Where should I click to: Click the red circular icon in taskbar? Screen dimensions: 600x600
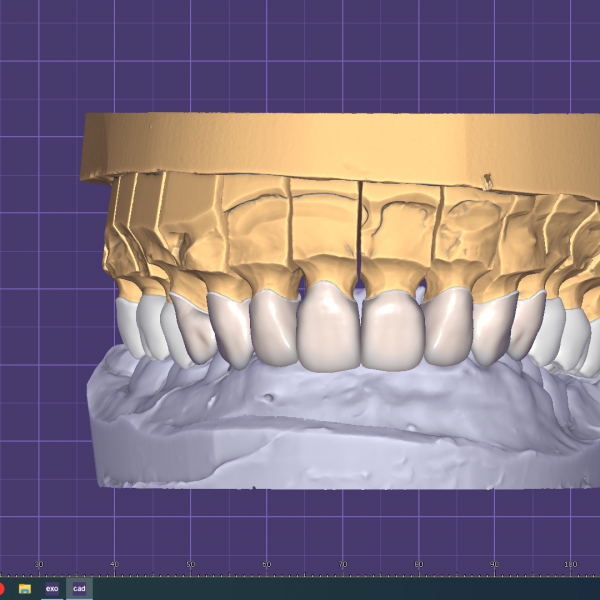tap(2, 589)
